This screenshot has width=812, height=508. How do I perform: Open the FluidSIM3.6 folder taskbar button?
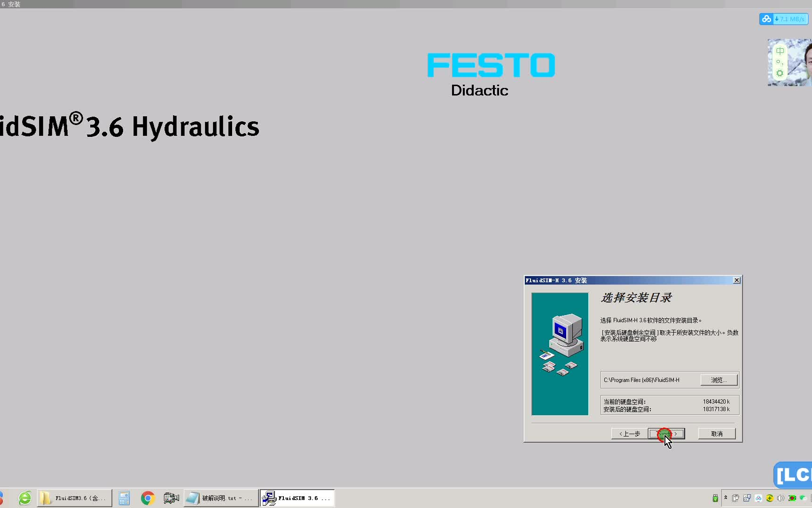[75, 498]
